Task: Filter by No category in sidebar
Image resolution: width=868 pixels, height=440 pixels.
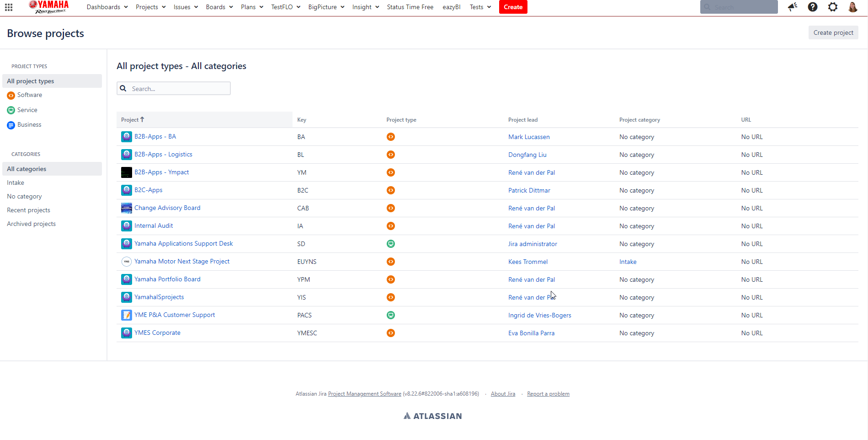Action: [24, 196]
